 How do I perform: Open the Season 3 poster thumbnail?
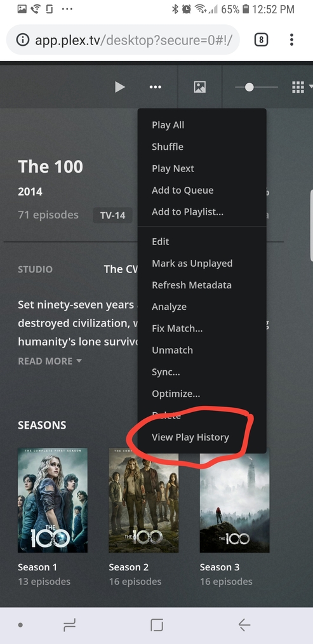pyautogui.click(x=234, y=500)
